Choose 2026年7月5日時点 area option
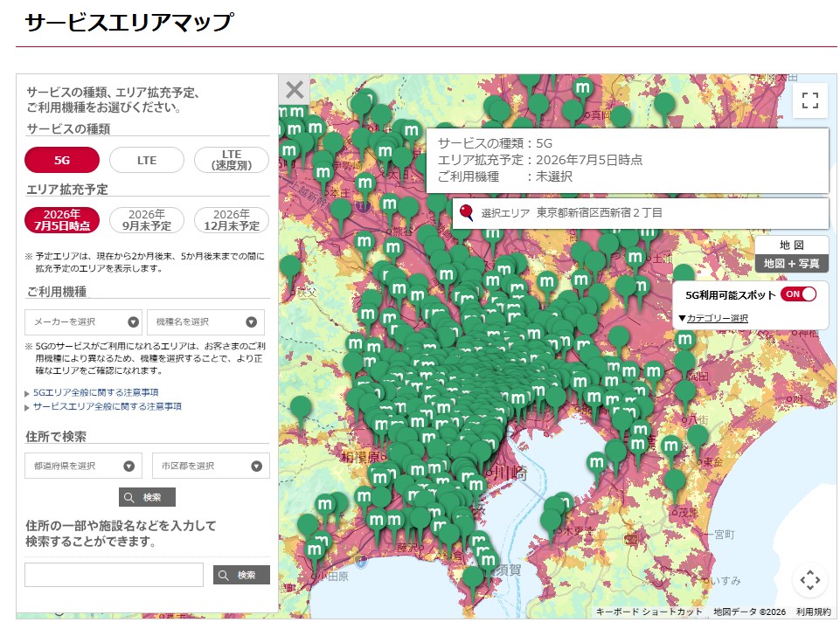 pyautogui.click(x=62, y=220)
